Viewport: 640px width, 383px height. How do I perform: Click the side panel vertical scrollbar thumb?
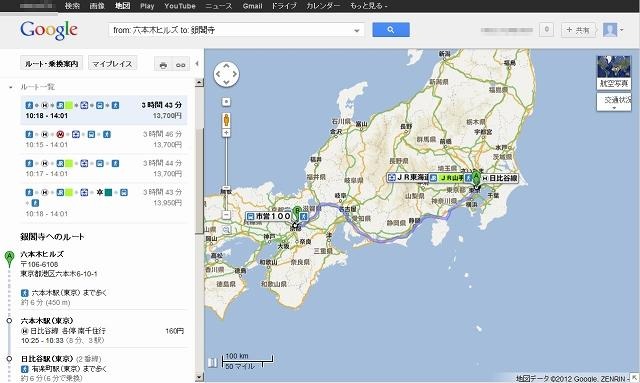[x=199, y=181]
